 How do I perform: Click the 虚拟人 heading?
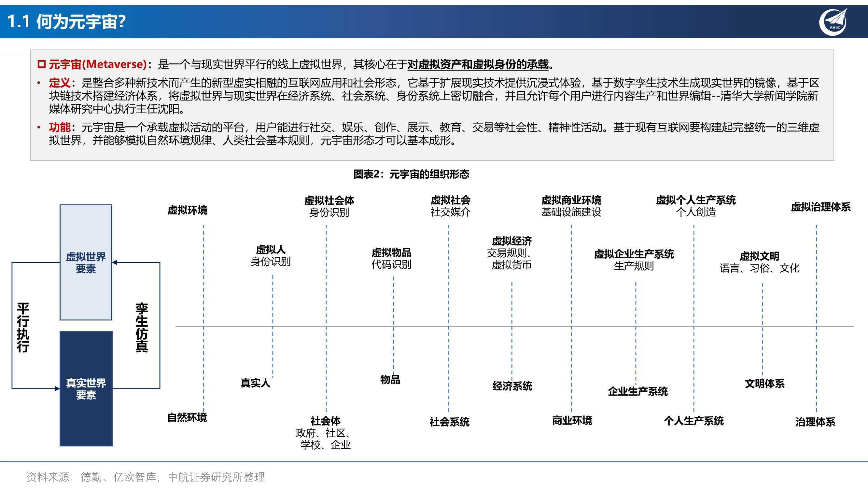(x=271, y=250)
